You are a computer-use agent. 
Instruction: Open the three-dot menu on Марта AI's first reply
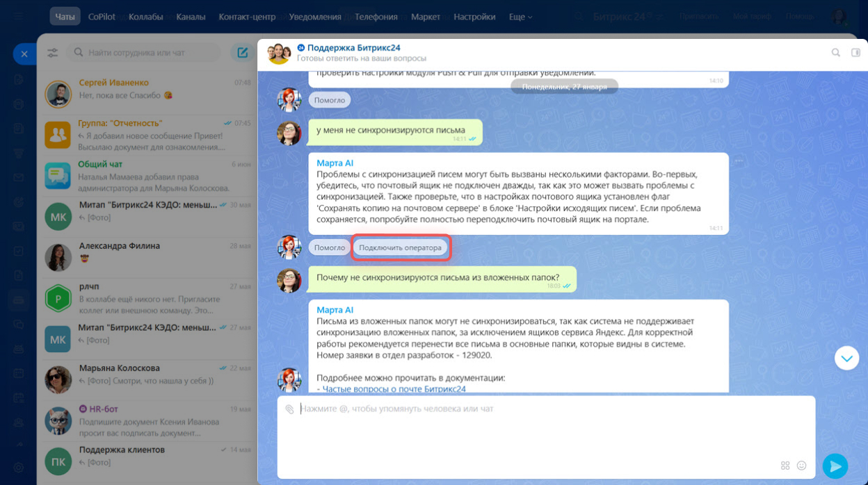coord(739,161)
